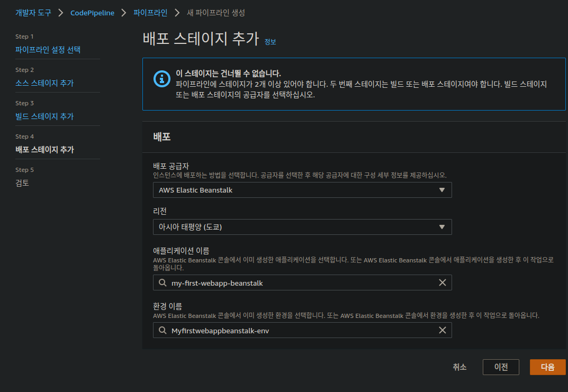
Task: Click breadcrumb arrow after 개발자 도구
Action: [61, 13]
